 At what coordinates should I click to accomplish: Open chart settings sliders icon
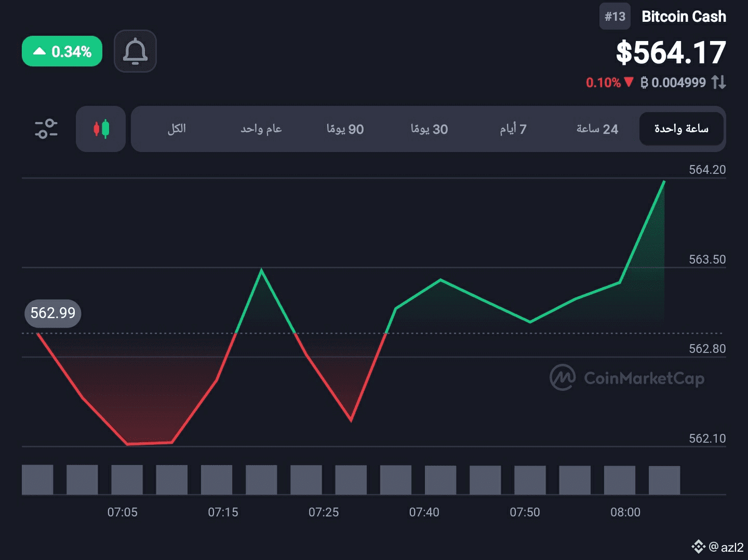(46, 129)
